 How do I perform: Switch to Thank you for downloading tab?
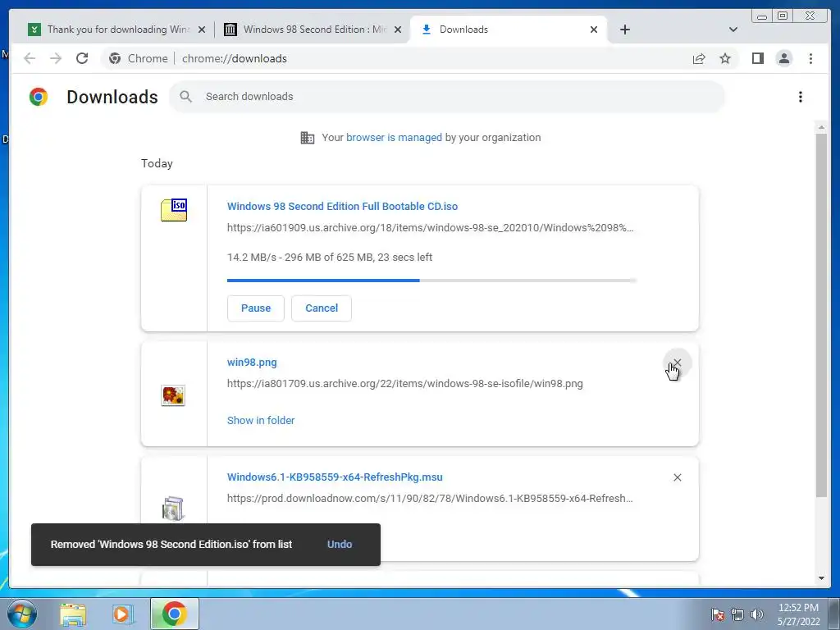116,30
